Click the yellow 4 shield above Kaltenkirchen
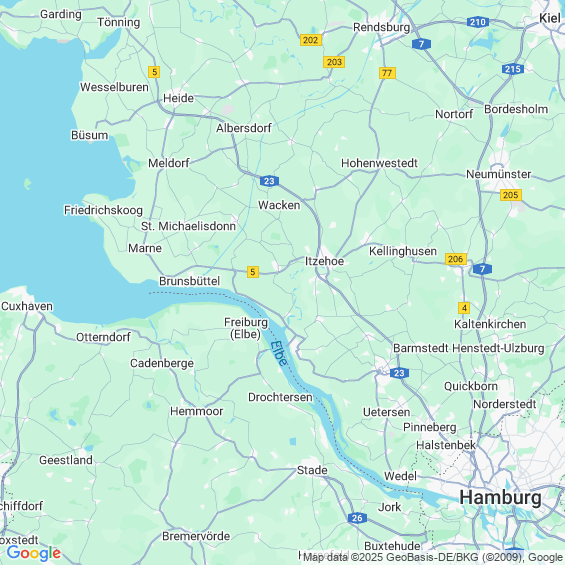Screen dimensions: 565x565 coord(464,308)
